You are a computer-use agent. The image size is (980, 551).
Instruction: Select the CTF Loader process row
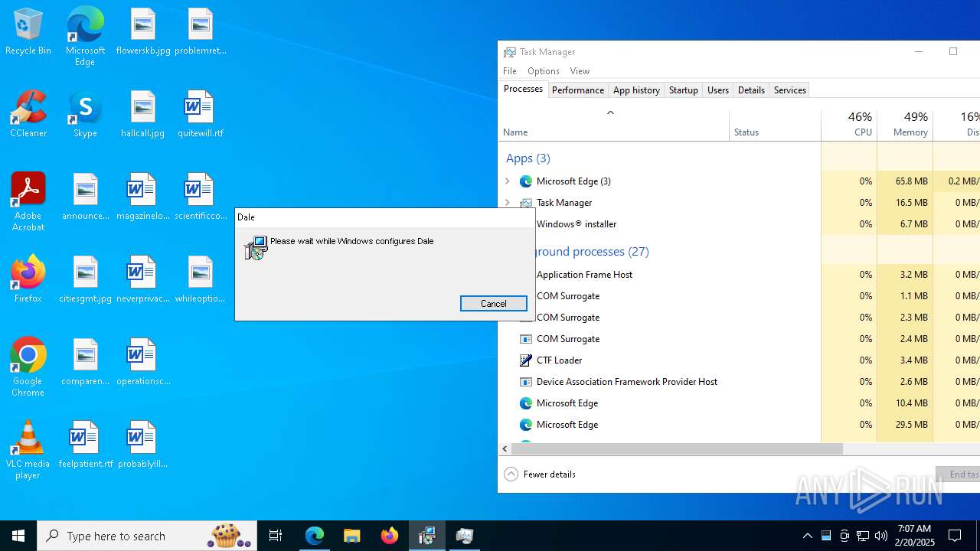[x=739, y=360]
